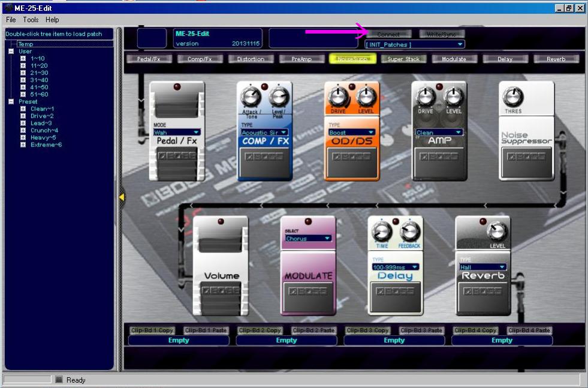
Task: Click the Connect button
Action: [388, 34]
